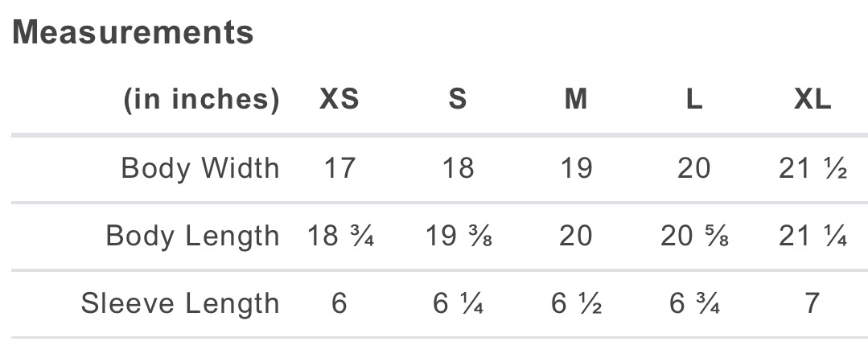Click M Sleeve Length value 6 ½
Screen dimensions: 868x358
coord(576,303)
